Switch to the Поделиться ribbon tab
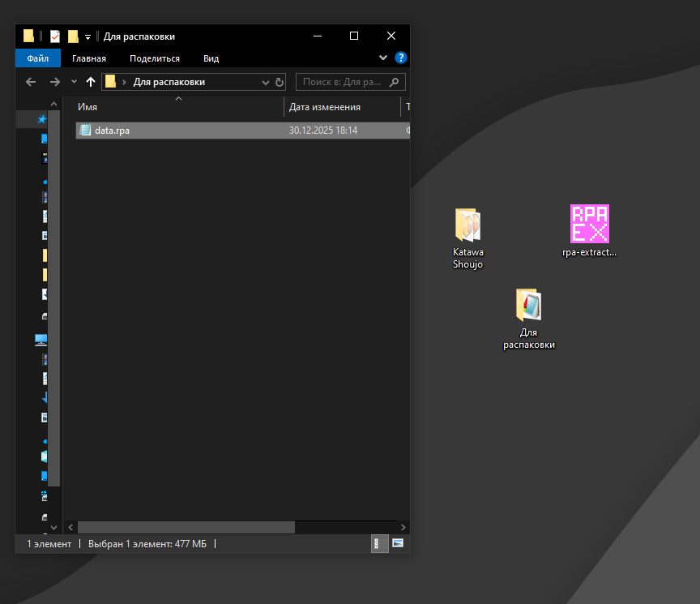The width and height of the screenshot is (700, 604). (155, 58)
